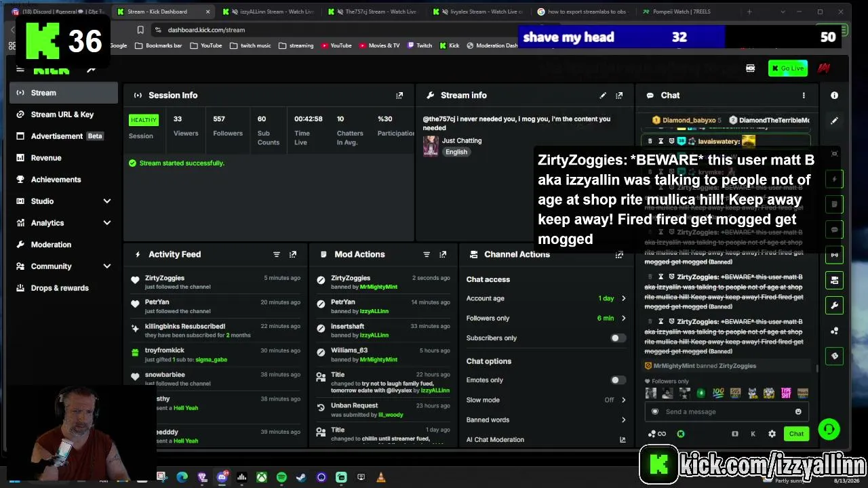
Task: Select Stream in the sidebar
Action: (x=63, y=93)
